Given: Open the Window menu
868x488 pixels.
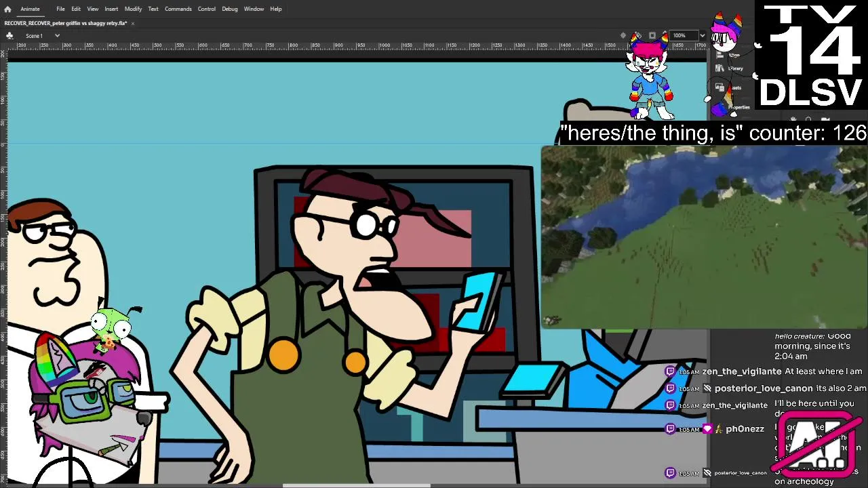Looking at the screenshot, I should (254, 9).
